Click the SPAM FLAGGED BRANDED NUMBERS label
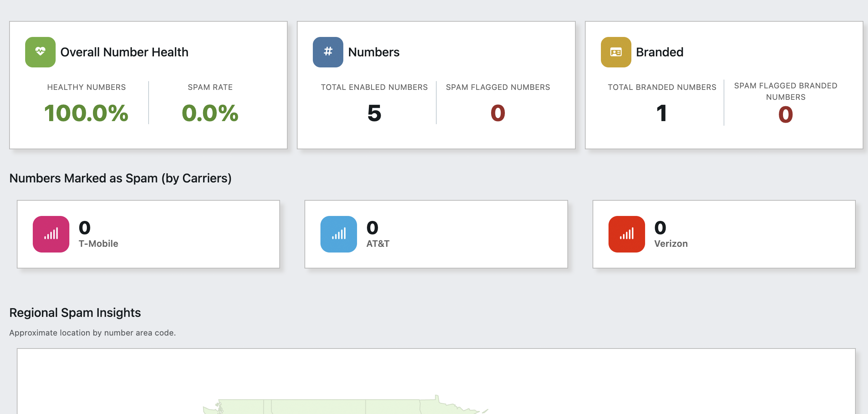868x414 pixels. 786,91
